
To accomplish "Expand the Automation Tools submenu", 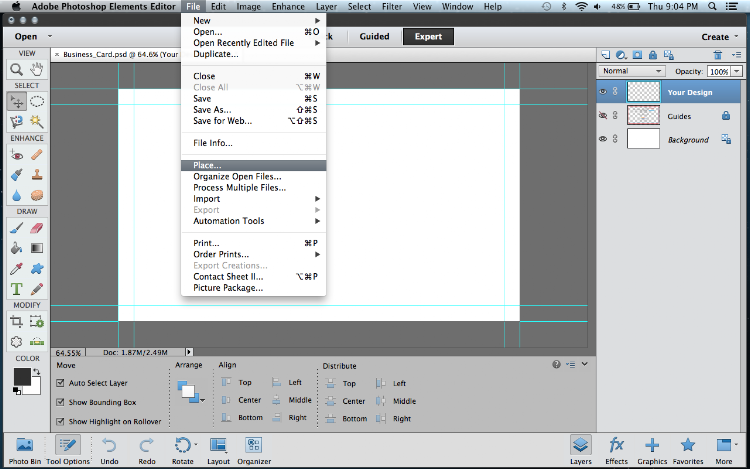I will (x=254, y=221).
